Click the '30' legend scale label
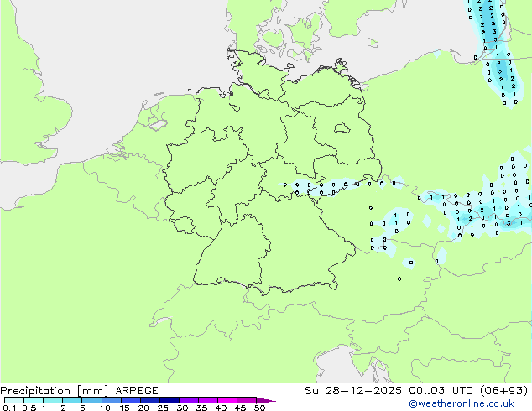Screen dimensions: 532x411 (x=182, y=408)
